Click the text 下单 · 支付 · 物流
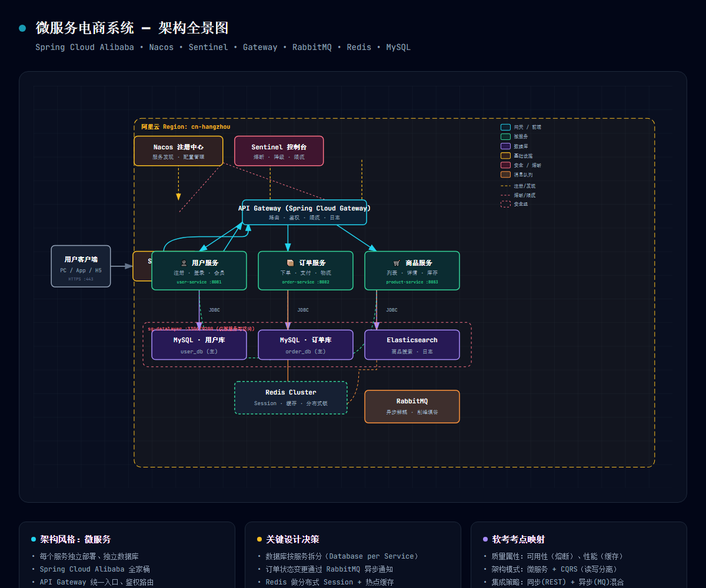 pyautogui.click(x=305, y=273)
